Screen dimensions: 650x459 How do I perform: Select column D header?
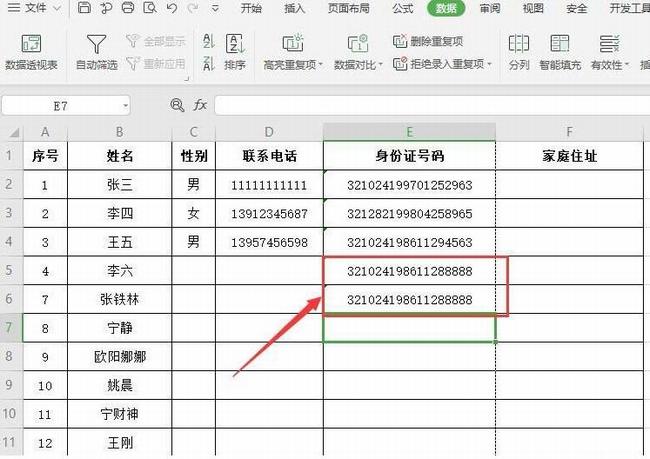coord(269,132)
